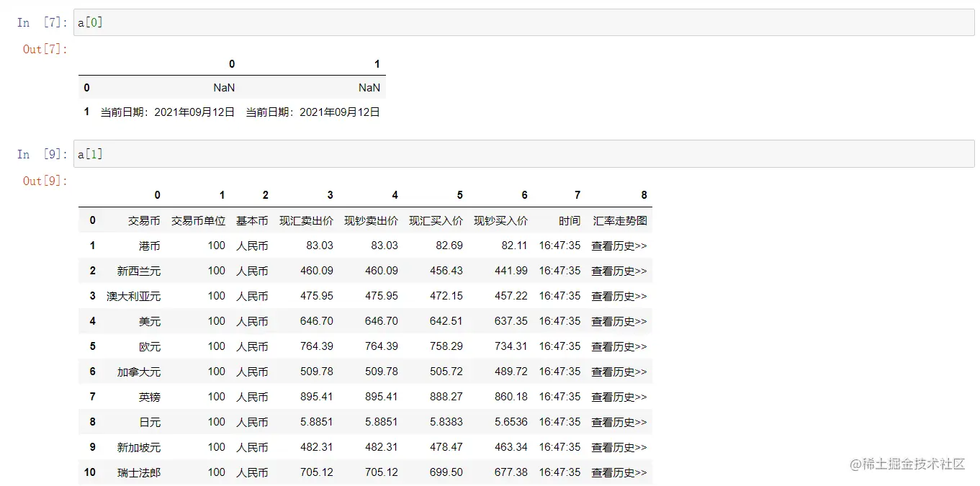
Task: Click the 人民币 cell in 美元 row
Action: coord(252,321)
